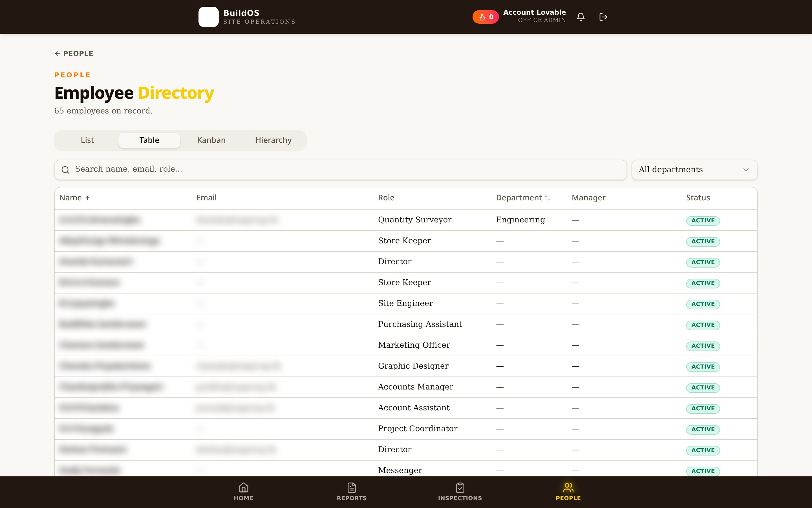Screen dimensions: 812x508
Task: Click the Graphic Designer role cell
Action: (x=413, y=366)
